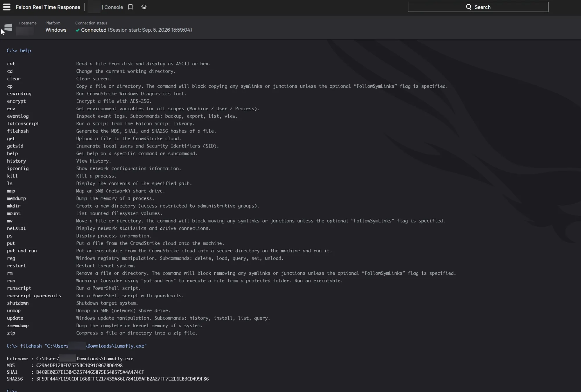Click the 'help' command entered at prompt
Viewport: 581px width, 392px height.
click(x=26, y=51)
